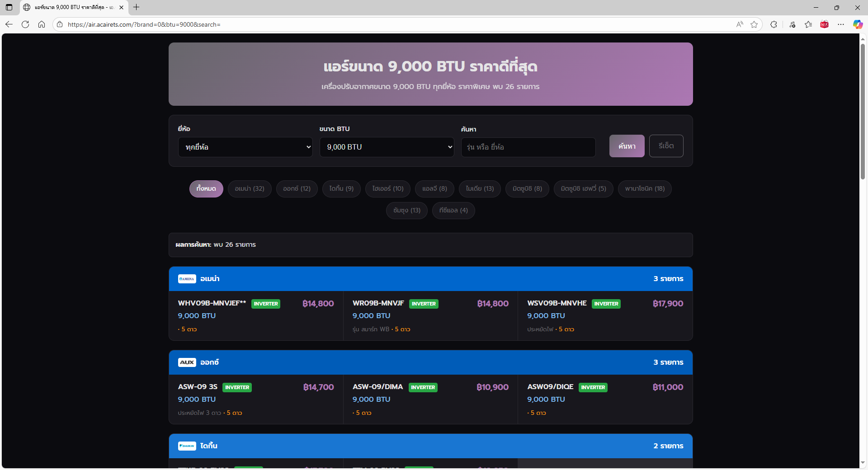The width and height of the screenshot is (868, 470).
Task: Filter by ทีซีแอล (4) brand
Action: point(453,211)
